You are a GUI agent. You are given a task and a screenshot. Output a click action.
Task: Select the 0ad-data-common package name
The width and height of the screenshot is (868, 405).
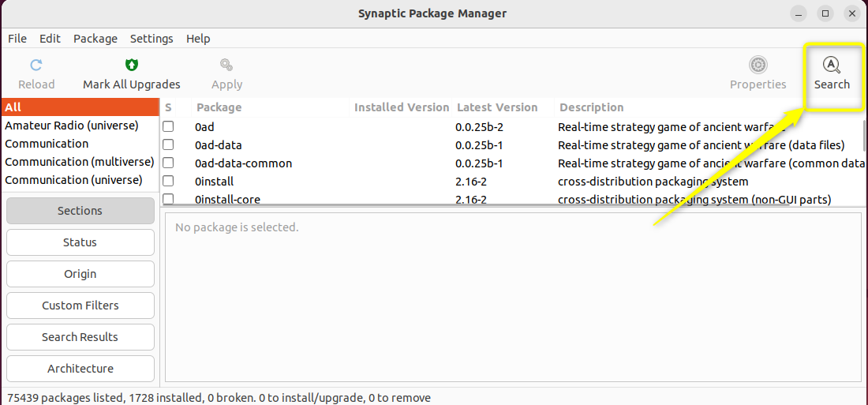pyautogui.click(x=243, y=163)
